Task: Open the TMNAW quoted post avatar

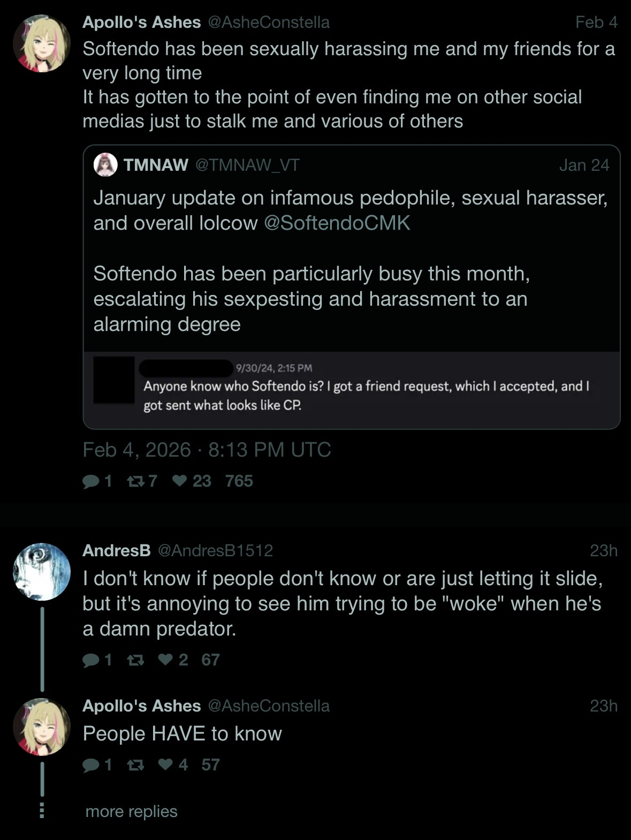Action: 105,165
